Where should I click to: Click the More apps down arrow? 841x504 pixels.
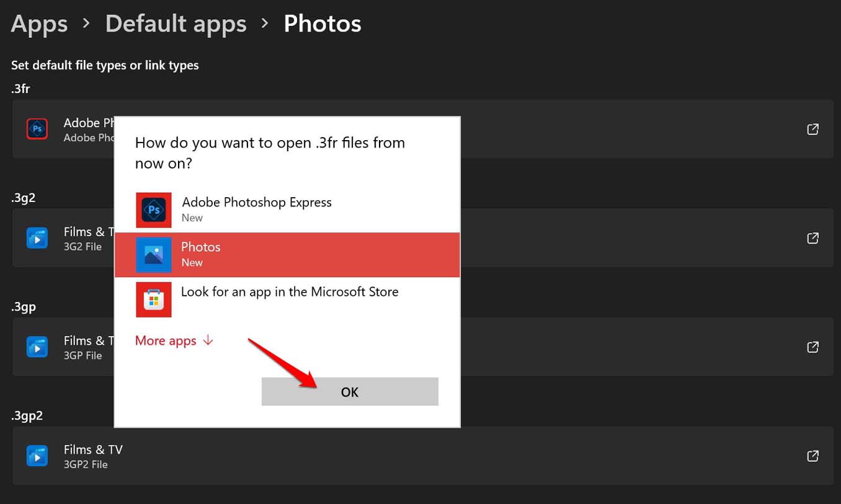[208, 340]
